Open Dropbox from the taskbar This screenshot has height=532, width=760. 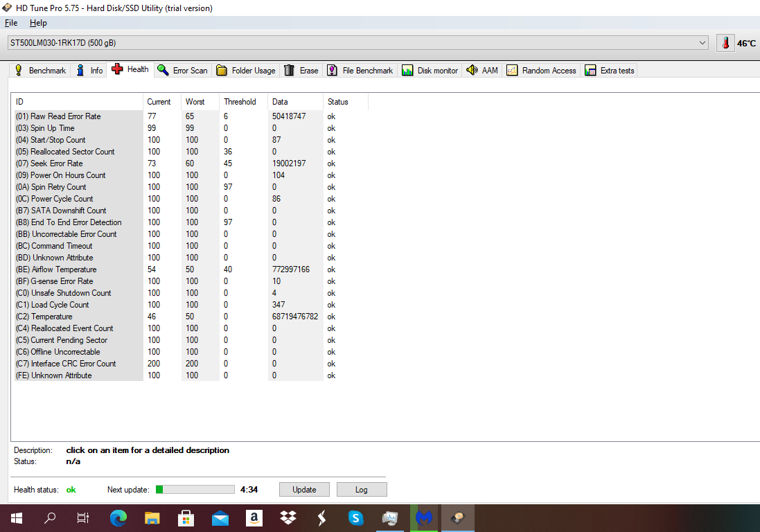coord(288,518)
